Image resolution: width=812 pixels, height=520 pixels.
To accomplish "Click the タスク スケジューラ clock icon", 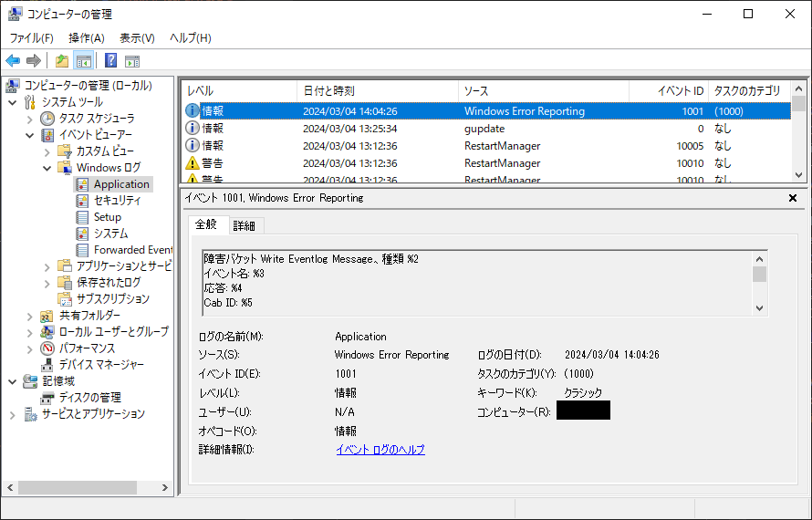I will click(x=47, y=119).
